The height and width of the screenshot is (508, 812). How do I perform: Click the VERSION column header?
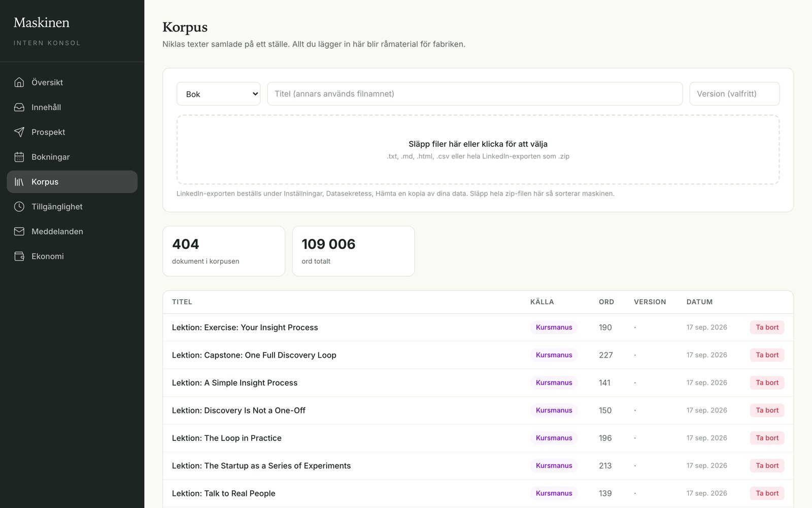[x=650, y=302]
